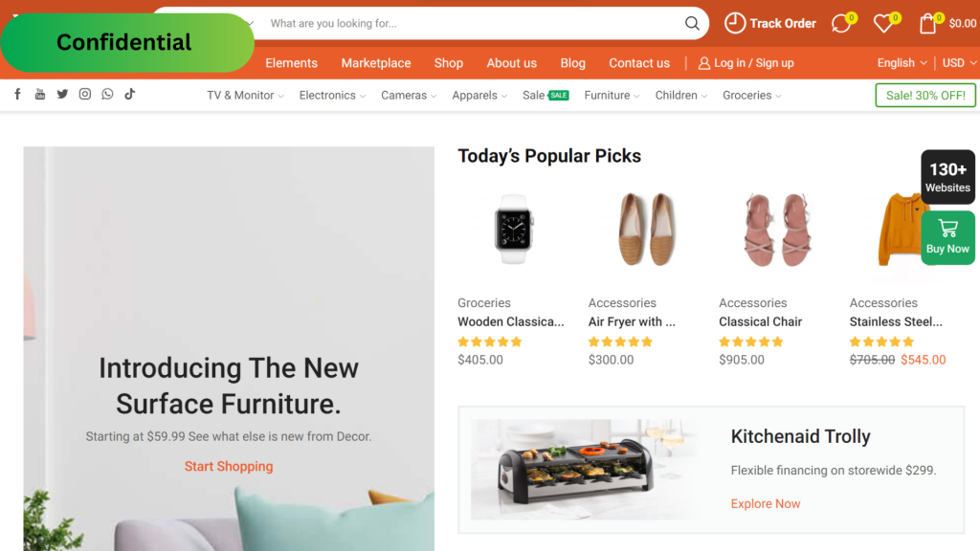Open the wishlist heart icon
Screen dimensions: 980x551
click(x=882, y=24)
